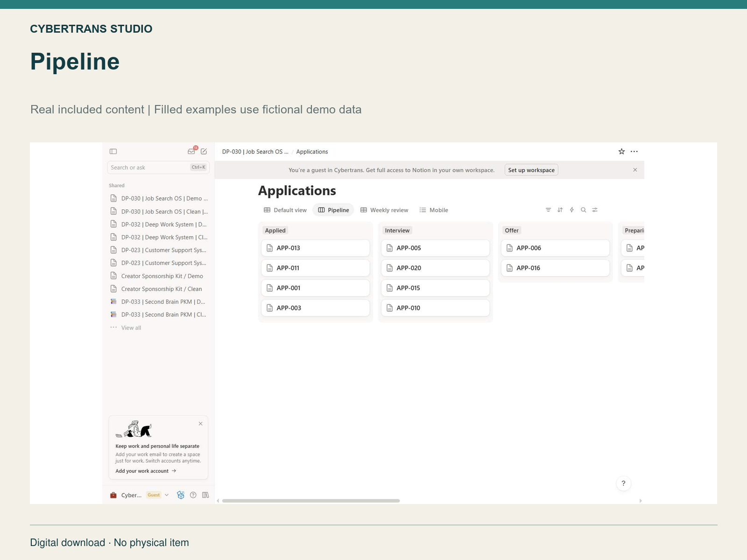This screenshot has height=560, width=747.
Task: Open card APP-020
Action: pyautogui.click(x=436, y=268)
